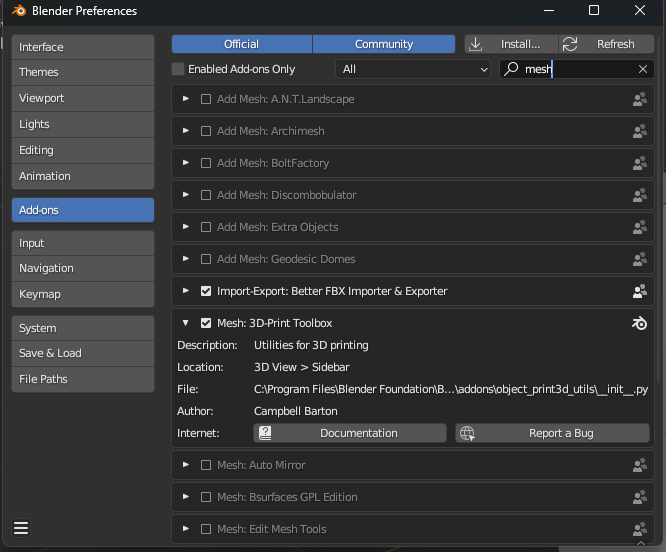This screenshot has width=666, height=552.
Task: Expand Archimesh add-on details
Action: click(186, 131)
